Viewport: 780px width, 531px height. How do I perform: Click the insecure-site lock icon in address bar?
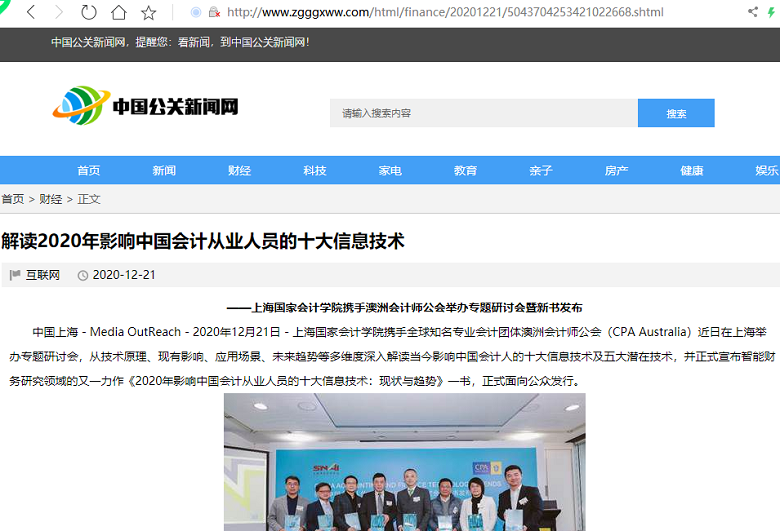[x=214, y=13]
